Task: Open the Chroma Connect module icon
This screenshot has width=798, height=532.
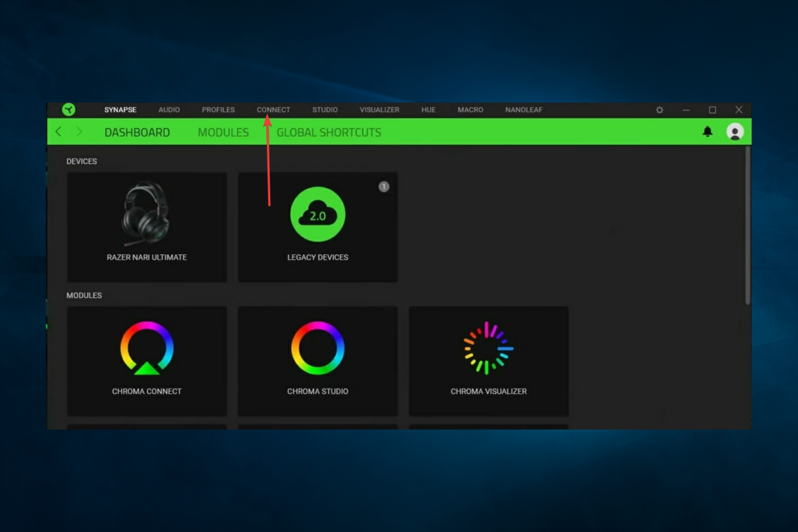Action: click(147, 348)
